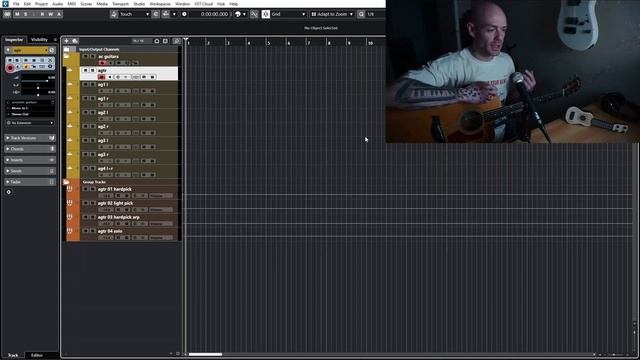This screenshot has height=360, width=640.
Task: Open the Grid snap type dropdown
Action: click(x=289, y=14)
